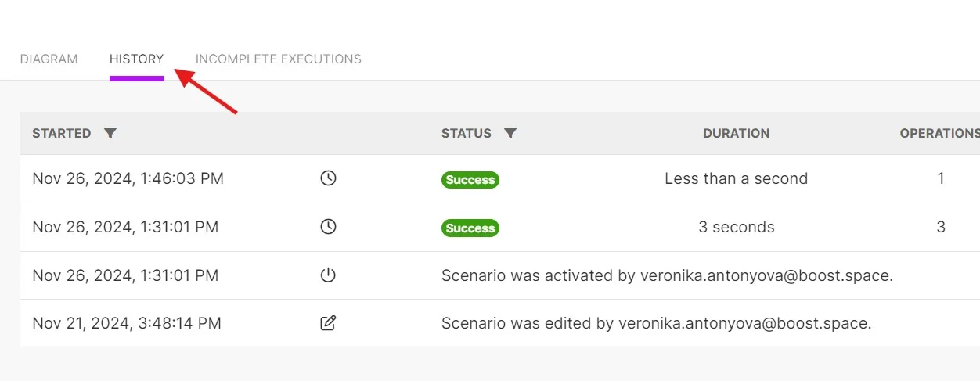Screen dimensions: 980x381
Task: Click Success badge for 1:46:03 PM execution
Action: 470,180
